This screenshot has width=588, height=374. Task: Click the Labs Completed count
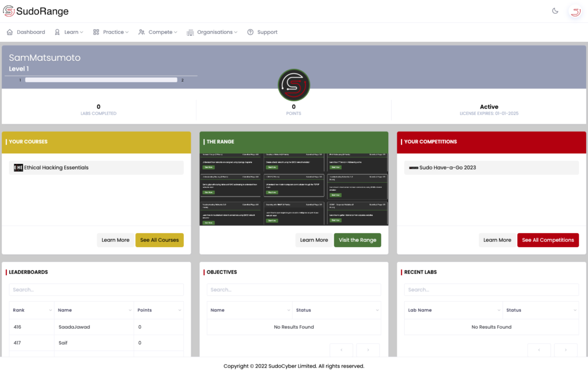[x=98, y=107]
